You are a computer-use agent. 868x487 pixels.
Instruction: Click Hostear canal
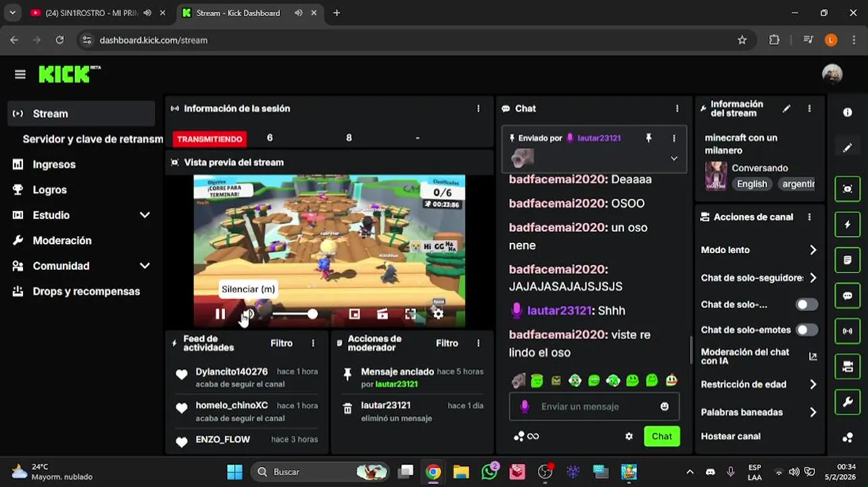[731, 436]
